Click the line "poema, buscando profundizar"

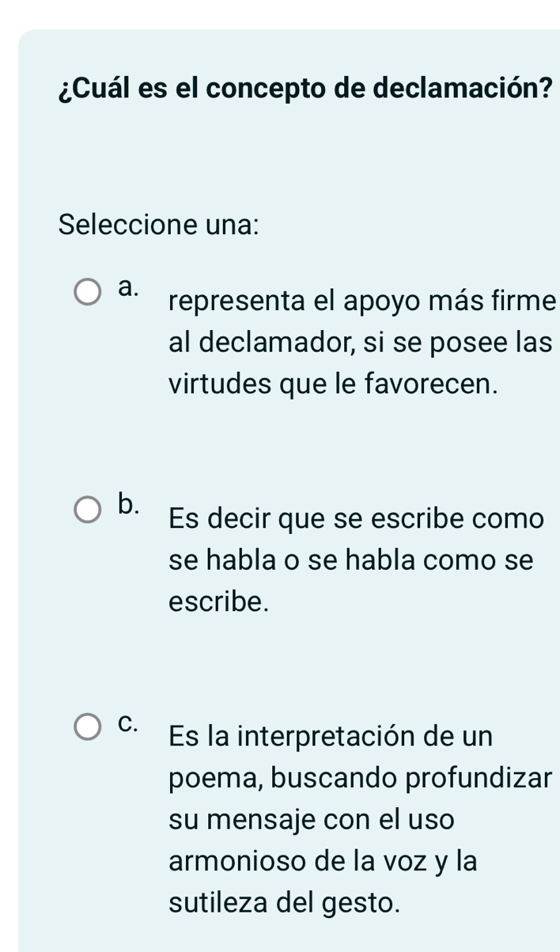point(359,779)
